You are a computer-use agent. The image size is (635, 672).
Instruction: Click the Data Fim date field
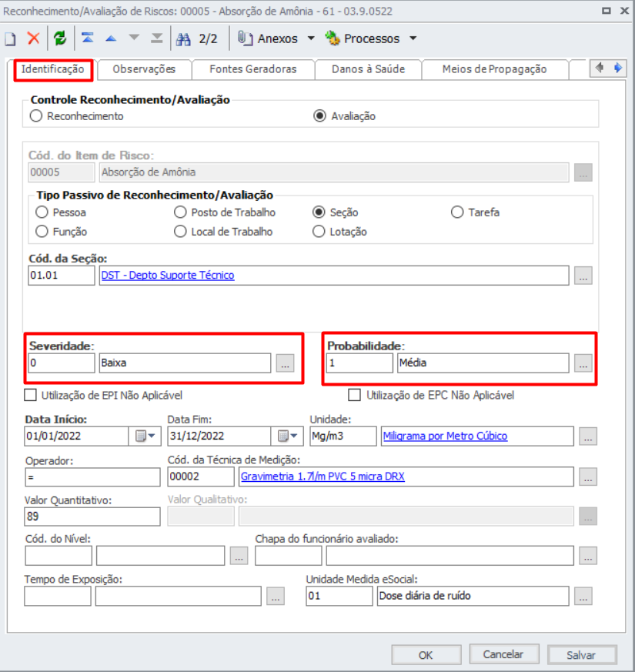[x=219, y=436]
